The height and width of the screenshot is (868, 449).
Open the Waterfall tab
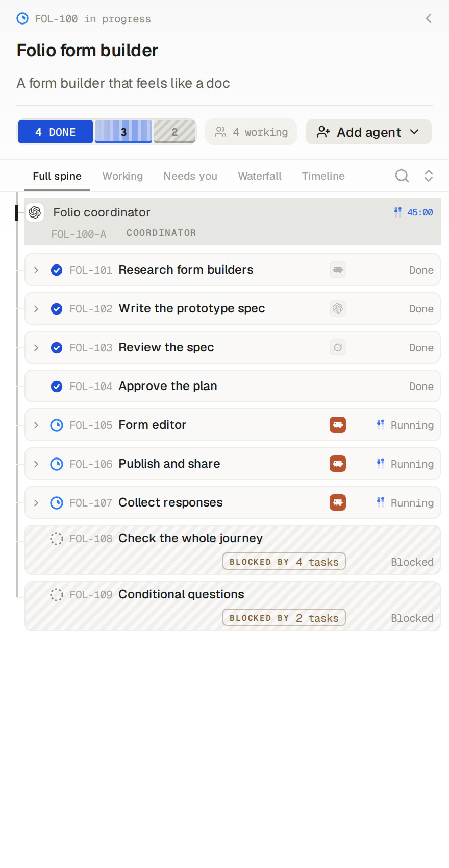point(260,176)
